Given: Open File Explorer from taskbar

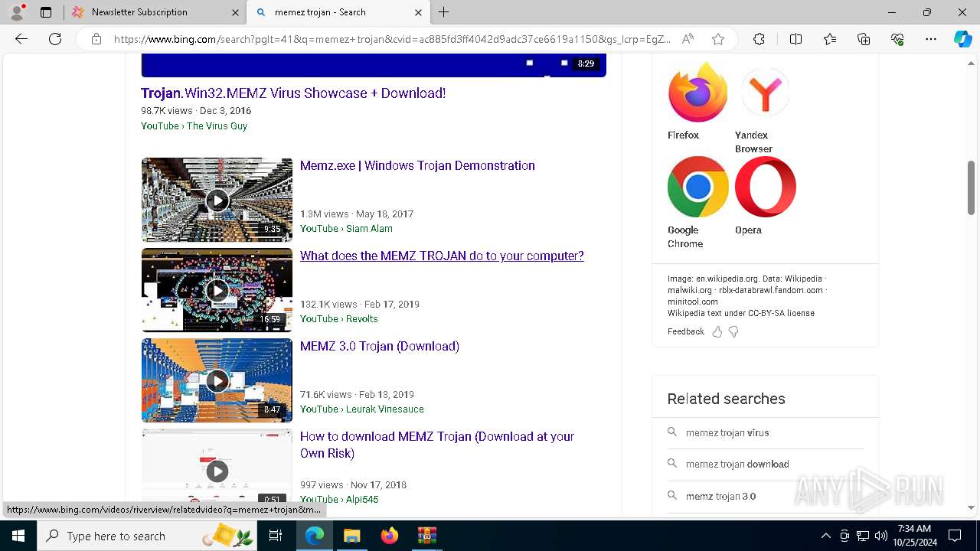Looking at the screenshot, I should tap(351, 536).
